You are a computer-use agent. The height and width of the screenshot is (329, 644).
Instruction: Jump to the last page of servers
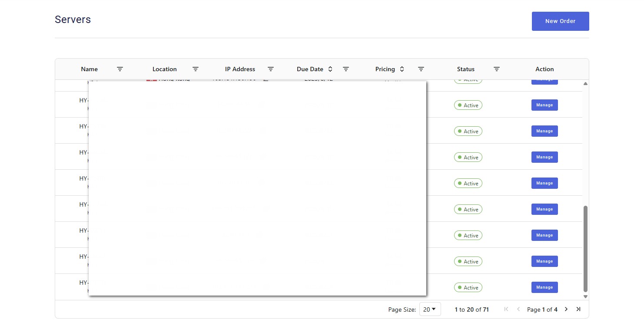pyautogui.click(x=578, y=309)
